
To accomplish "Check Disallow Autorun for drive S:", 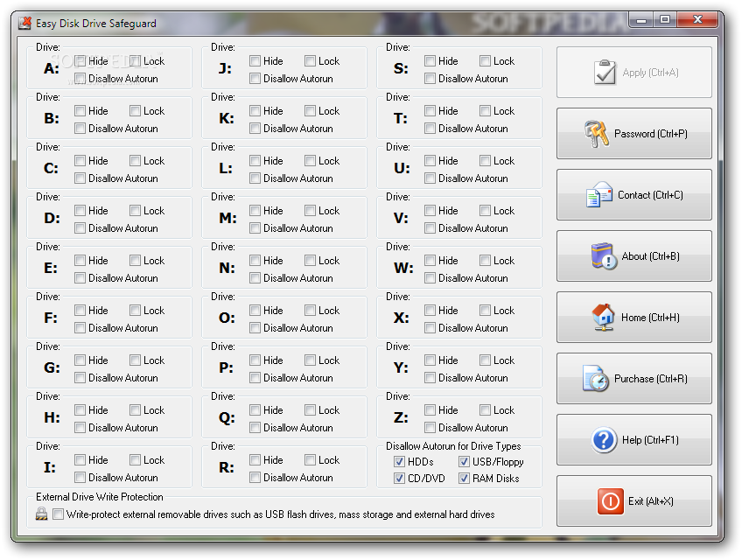I will [x=430, y=79].
